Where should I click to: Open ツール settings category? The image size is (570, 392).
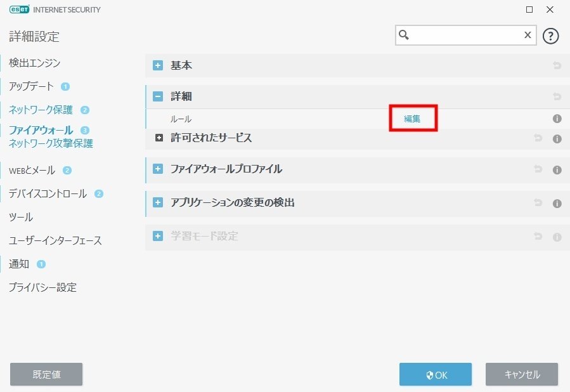[21, 217]
